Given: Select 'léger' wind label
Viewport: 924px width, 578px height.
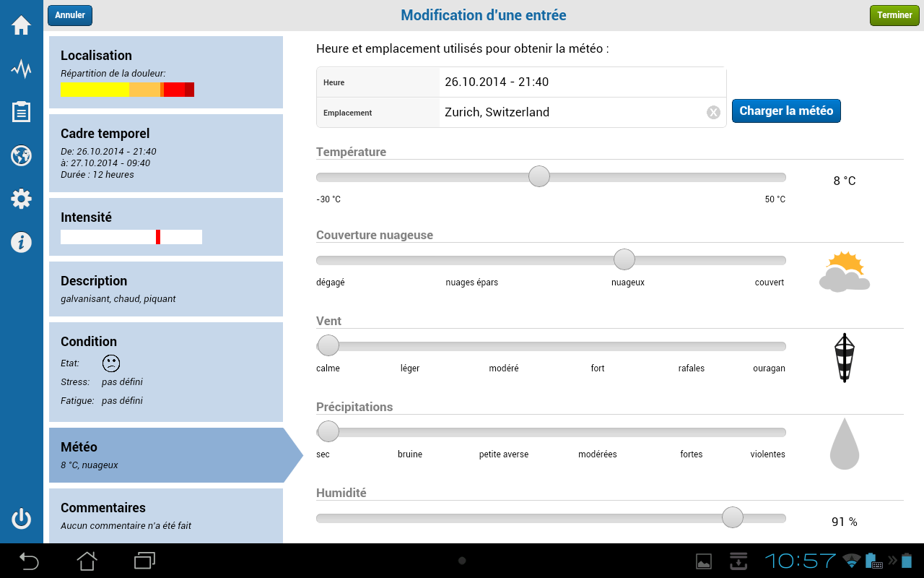Looking at the screenshot, I should pyautogui.click(x=410, y=368).
